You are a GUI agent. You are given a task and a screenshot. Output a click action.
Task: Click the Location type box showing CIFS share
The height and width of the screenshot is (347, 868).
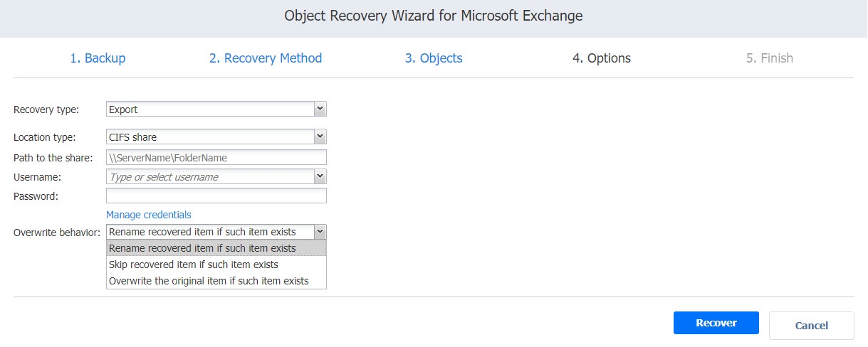[209, 137]
